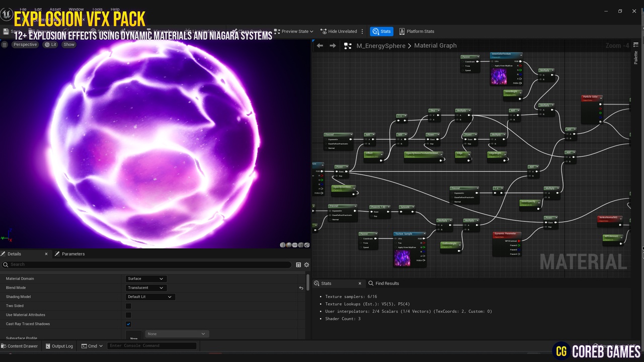The image size is (644, 362).
Task: Click the Enter Console Command field
Action: click(x=152, y=346)
